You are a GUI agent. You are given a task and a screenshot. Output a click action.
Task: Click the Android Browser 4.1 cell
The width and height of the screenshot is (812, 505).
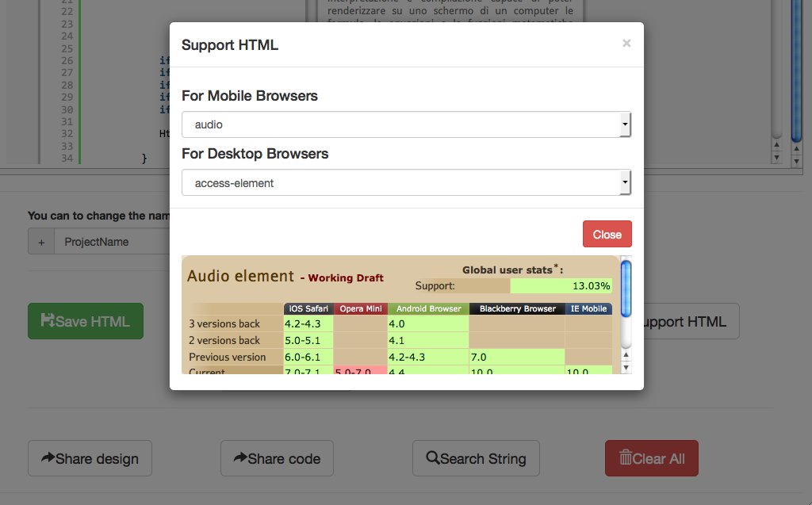pos(428,340)
